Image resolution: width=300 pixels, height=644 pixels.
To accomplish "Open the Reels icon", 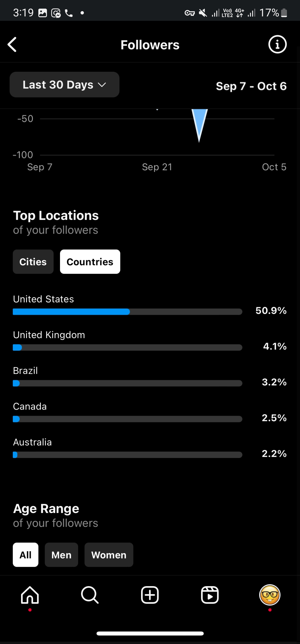I will [x=210, y=595].
